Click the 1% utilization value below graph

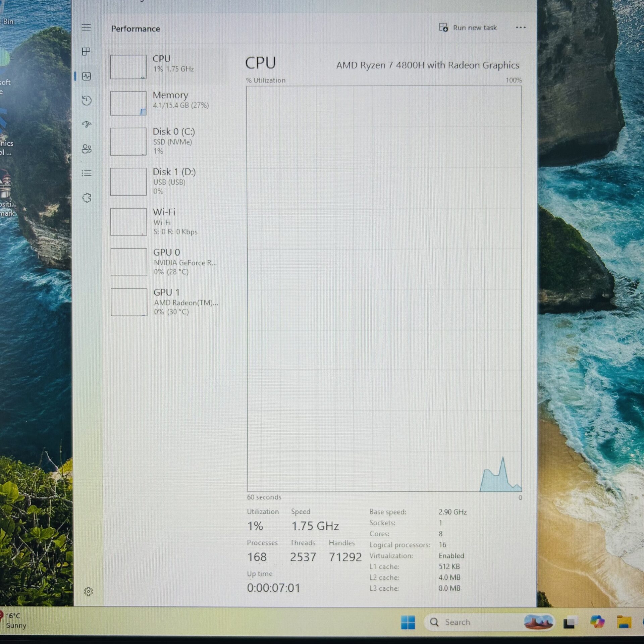(255, 526)
